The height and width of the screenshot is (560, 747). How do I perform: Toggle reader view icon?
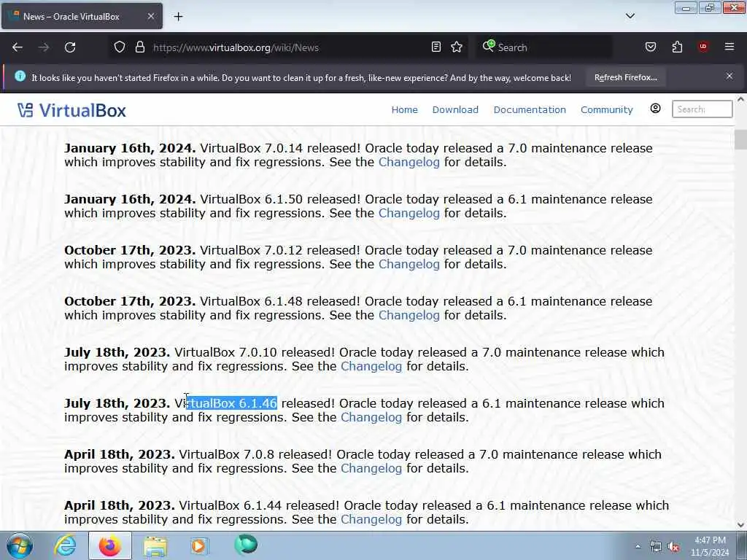436,47
